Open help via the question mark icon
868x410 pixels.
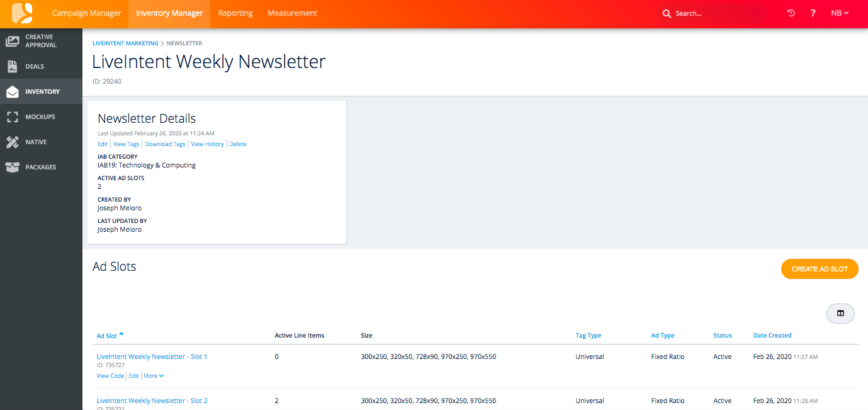point(813,13)
